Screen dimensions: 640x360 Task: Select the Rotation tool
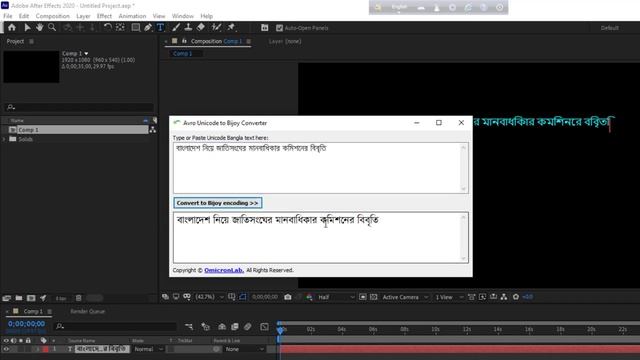pyautogui.click(x=107, y=27)
